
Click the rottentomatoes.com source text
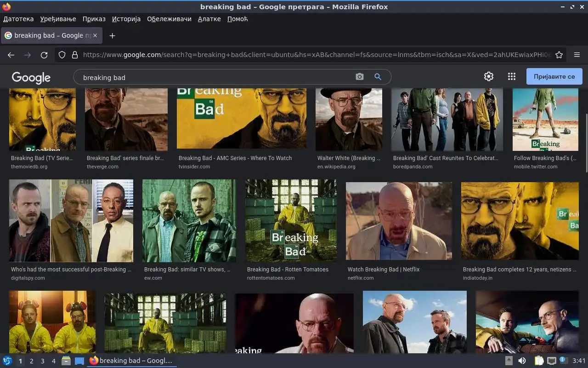271,278
